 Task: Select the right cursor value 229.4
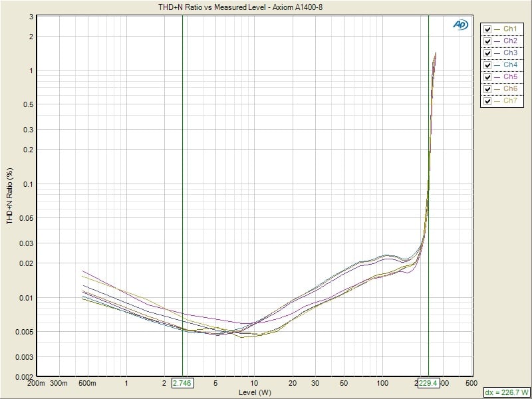pos(428,384)
